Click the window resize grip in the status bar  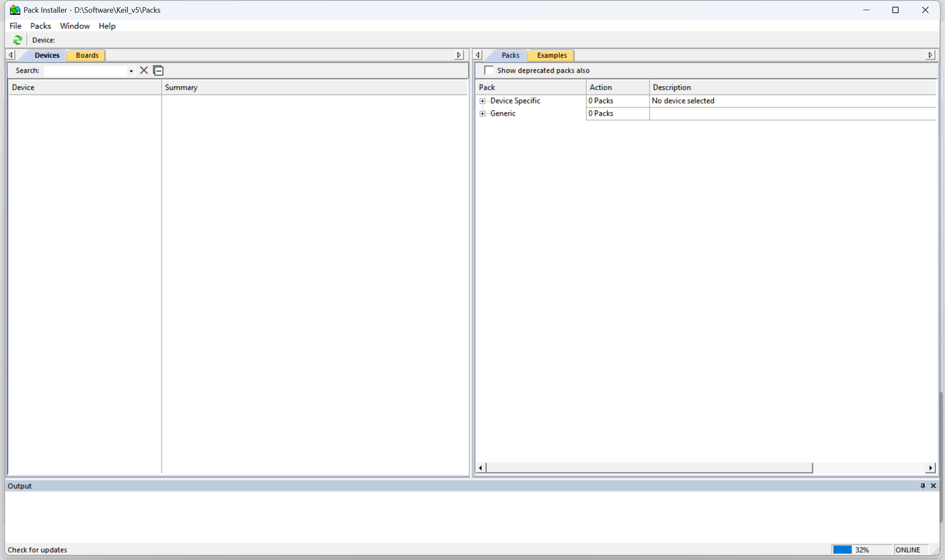(935, 550)
